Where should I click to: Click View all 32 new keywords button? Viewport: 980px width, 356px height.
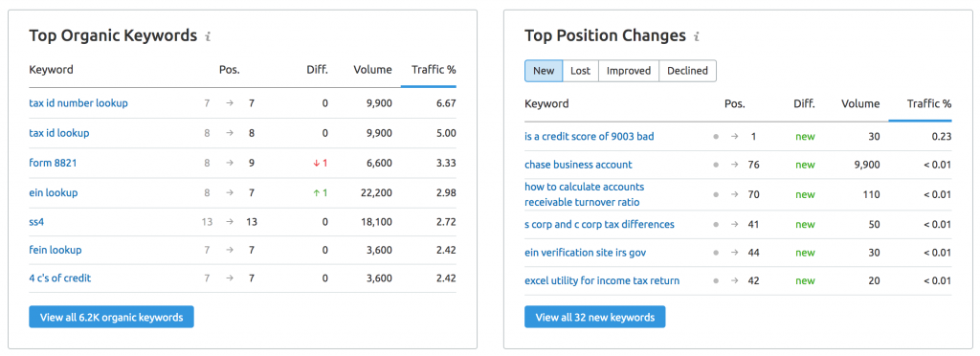(x=595, y=317)
